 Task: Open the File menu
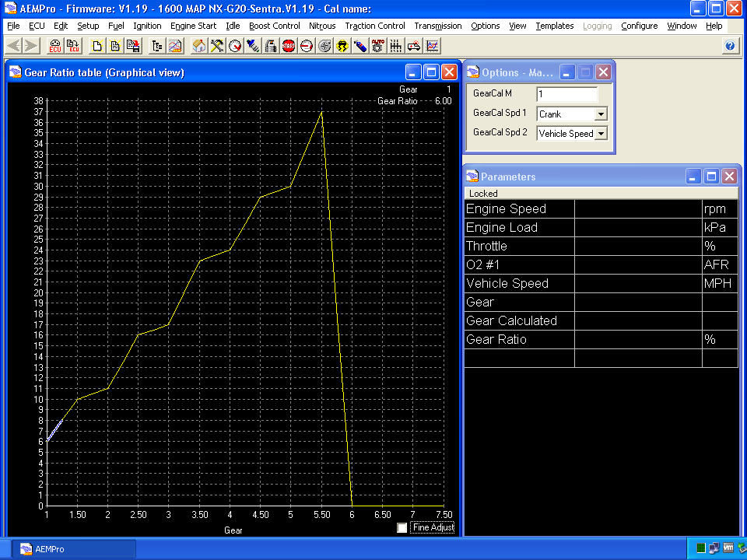[x=13, y=26]
